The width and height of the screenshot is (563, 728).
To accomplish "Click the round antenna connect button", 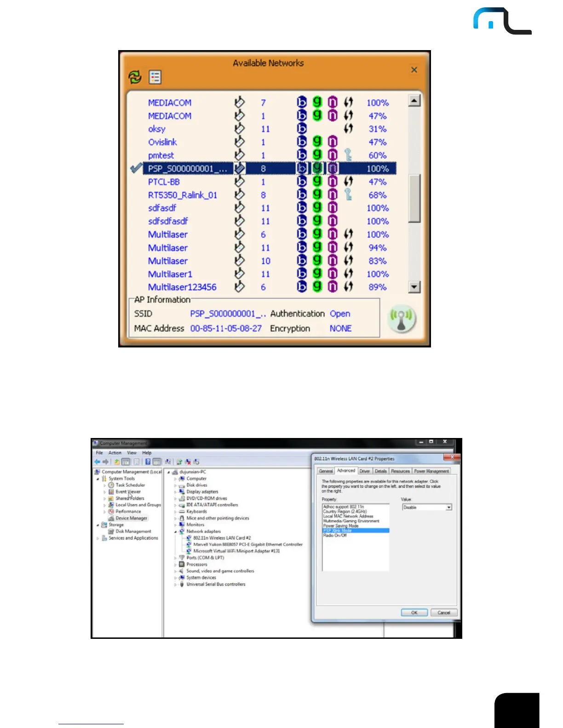I will point(402,318).
